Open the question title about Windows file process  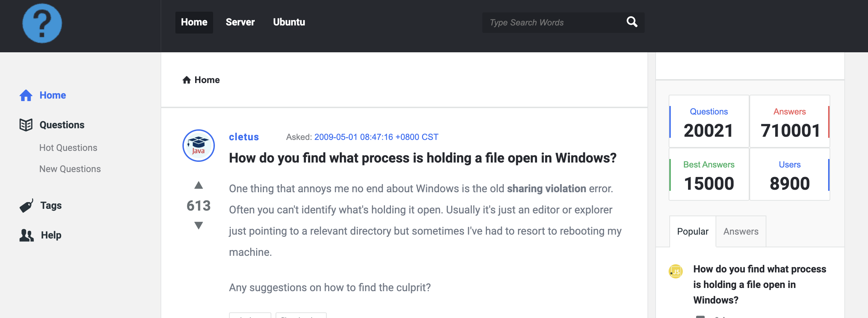coord(422,158)
